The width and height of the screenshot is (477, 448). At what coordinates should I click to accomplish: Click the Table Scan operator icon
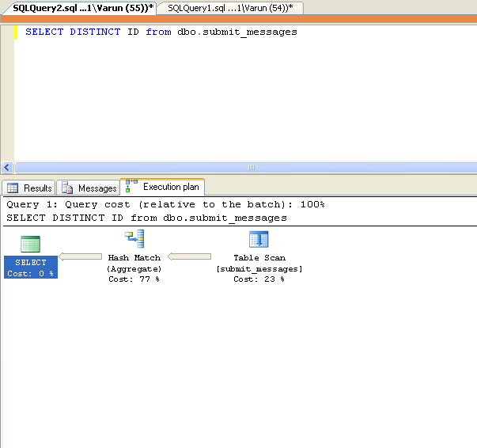pos(259,239)
